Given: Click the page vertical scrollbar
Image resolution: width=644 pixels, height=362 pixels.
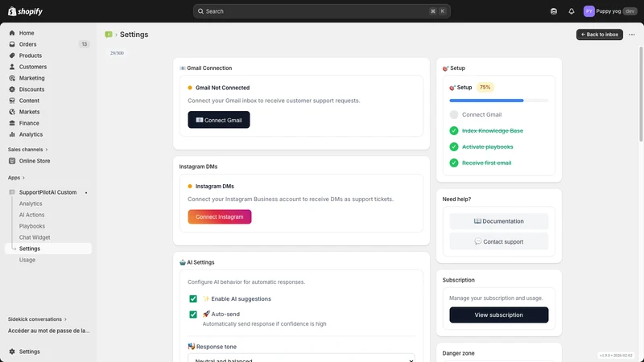Looking at the screenshot, I should tap(641, 94).
